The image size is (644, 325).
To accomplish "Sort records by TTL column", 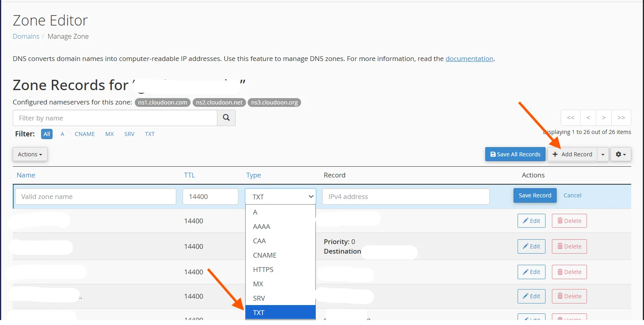I will pyautogui.click(x=189, y=175).
